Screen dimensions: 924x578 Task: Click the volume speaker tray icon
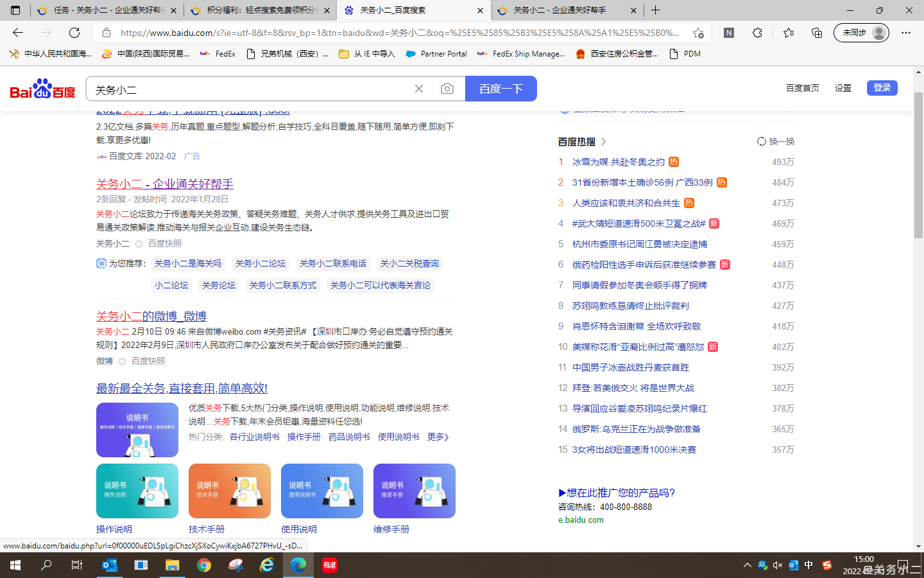pyautogui.click(x=778, y=565)
